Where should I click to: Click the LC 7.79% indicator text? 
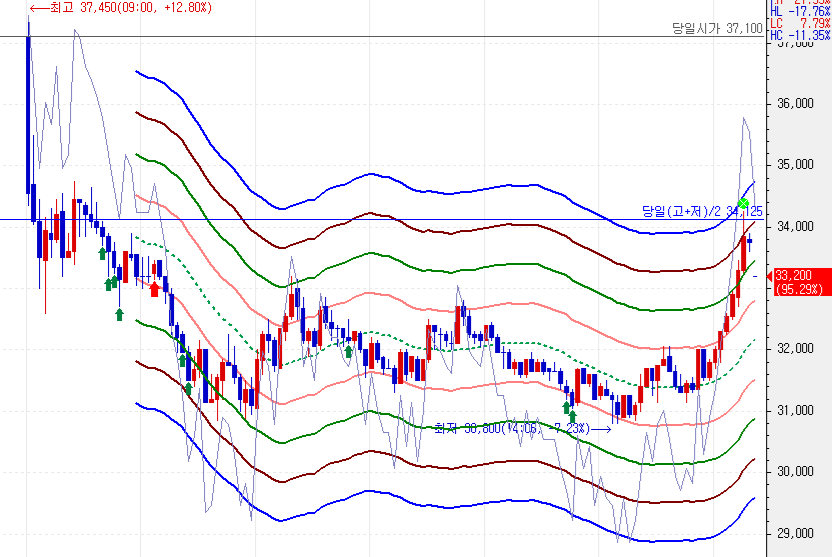[800, 23]
